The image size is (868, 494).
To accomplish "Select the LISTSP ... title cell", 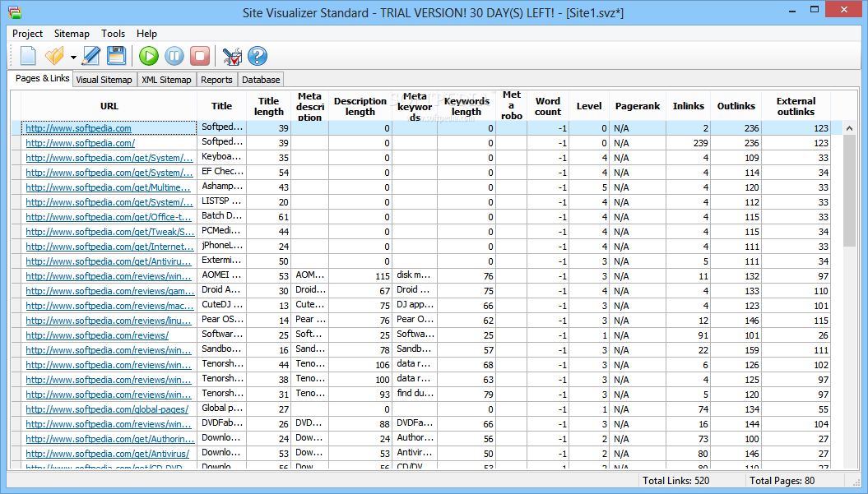I will pyautogui.click(x=222, y=201).
